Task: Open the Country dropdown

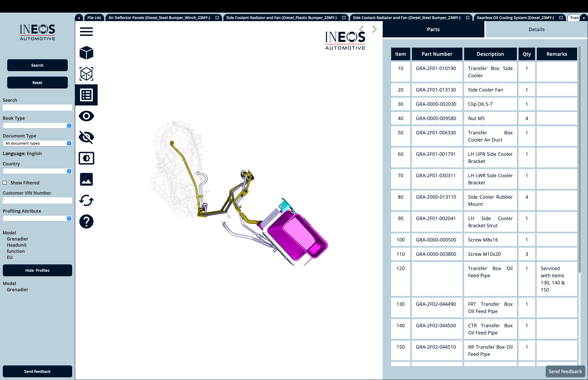Action: pyautogui.click(x=37, y=171)
